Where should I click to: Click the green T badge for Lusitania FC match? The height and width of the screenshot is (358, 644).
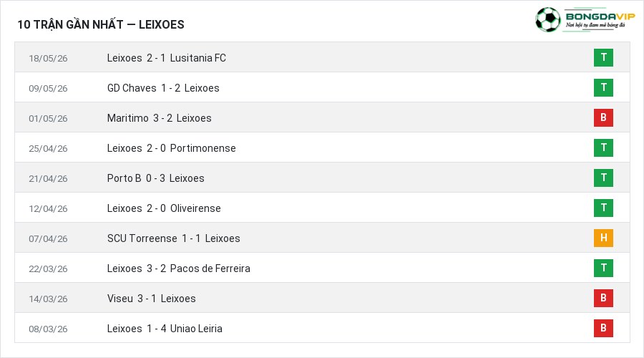point(603,57)
